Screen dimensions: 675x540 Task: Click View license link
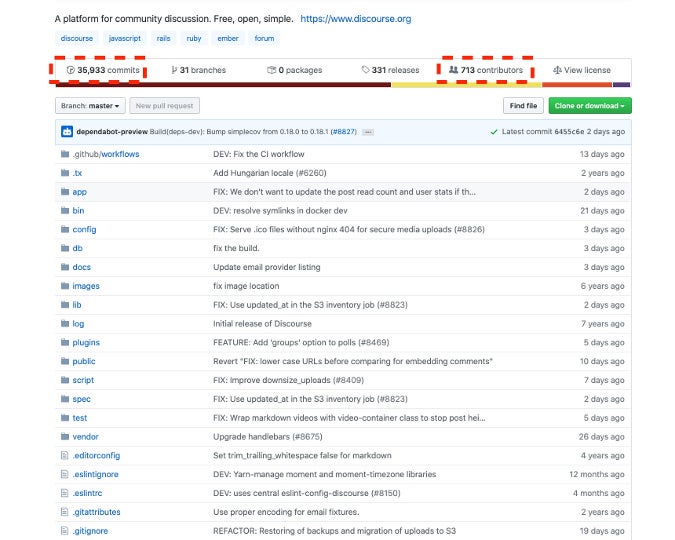(x=582, y=70)
